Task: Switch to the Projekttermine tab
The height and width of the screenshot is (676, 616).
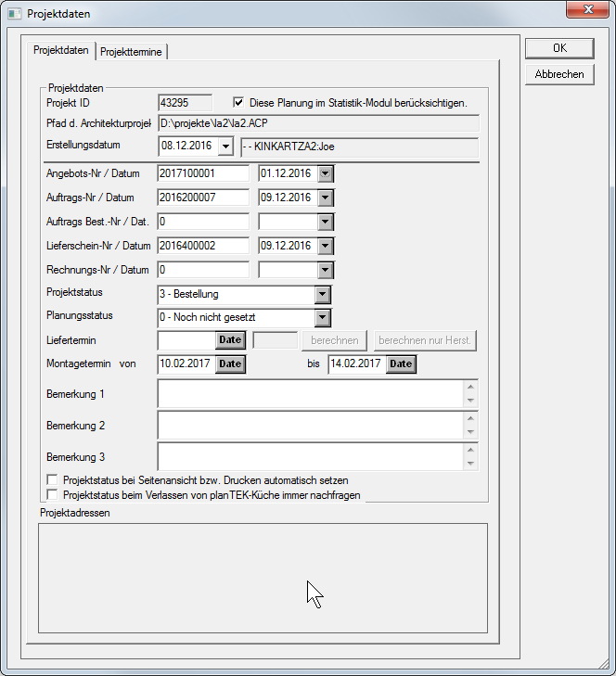Action: [131, 52]
